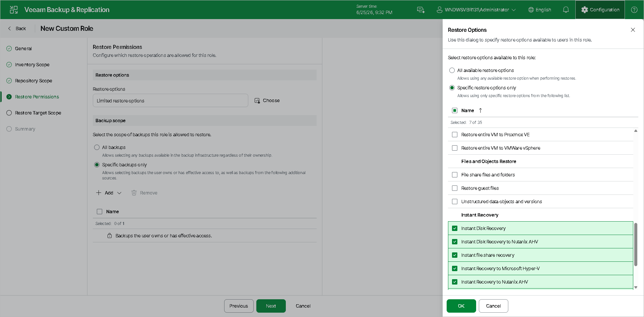Click the Repository Scope step checkmark icon
Image resolution: width=644 pixels, height=317 pixels.
coord(9,81)
